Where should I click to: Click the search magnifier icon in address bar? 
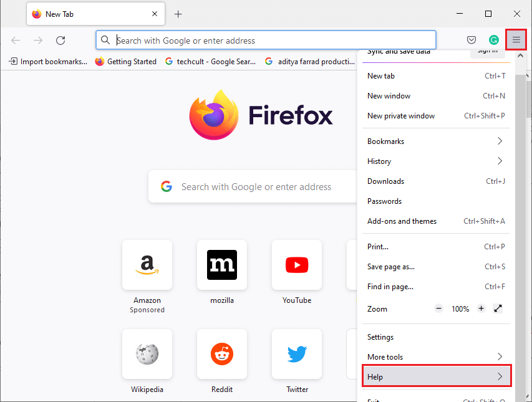[x=105, y=40]
